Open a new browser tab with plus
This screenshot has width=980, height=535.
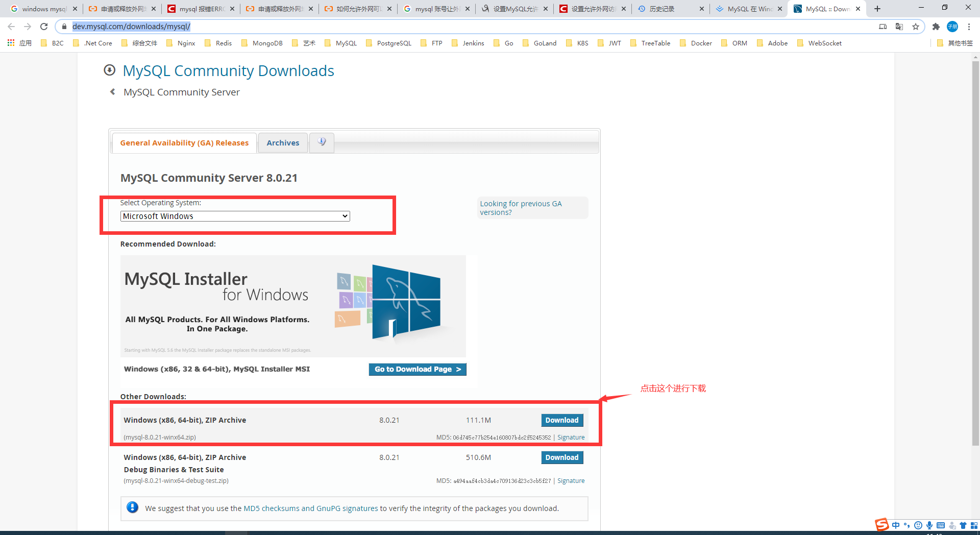[x=877, y=9]
